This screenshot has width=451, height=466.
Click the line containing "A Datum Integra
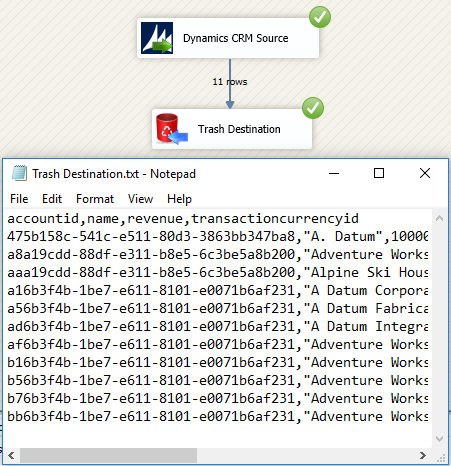pos(218,327)
